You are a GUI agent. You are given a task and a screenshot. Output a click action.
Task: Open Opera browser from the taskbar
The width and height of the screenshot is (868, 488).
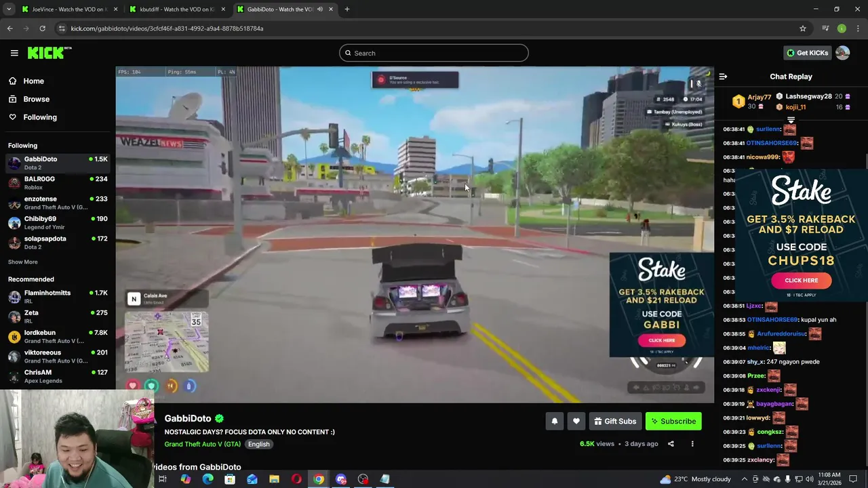point(296,479)
